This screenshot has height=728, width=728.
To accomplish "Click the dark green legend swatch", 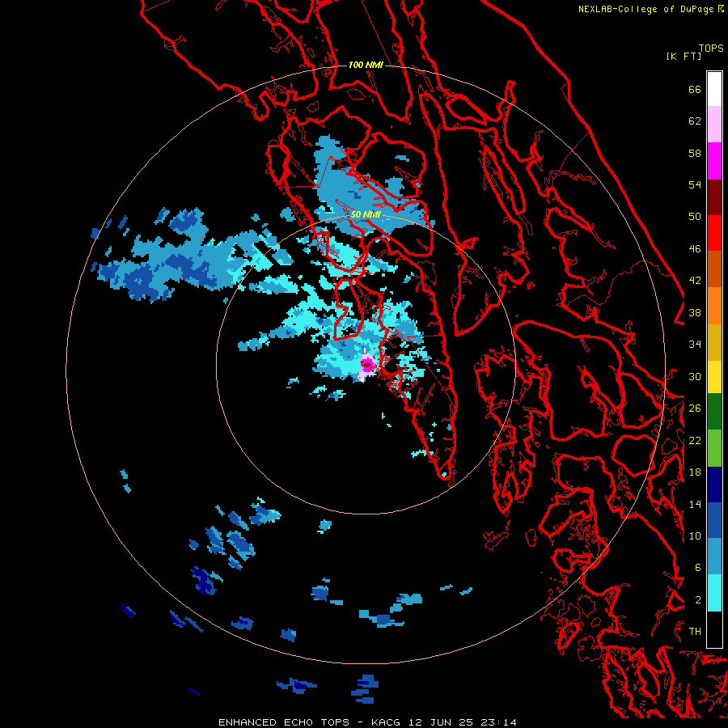I will pyautogui.click(x=714, y=412).
